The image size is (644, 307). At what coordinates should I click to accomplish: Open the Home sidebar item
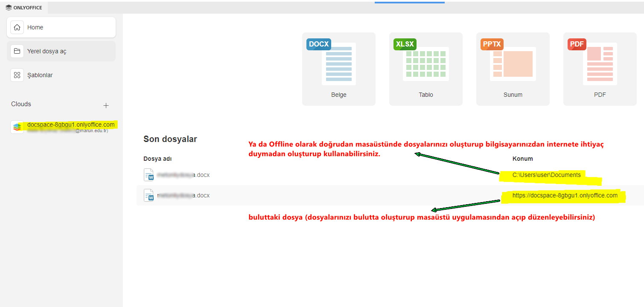(x=61, y=27)
